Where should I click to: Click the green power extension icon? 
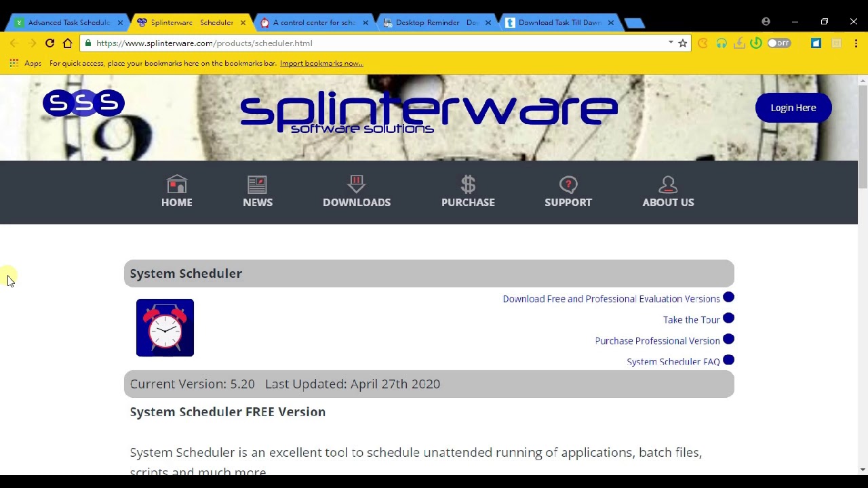756,43
